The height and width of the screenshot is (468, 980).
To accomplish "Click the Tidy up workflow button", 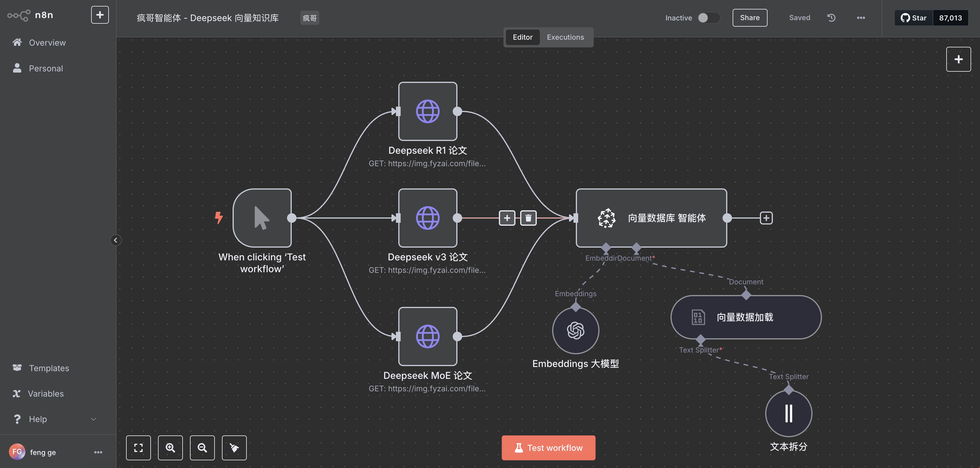I will pos(234,448).
